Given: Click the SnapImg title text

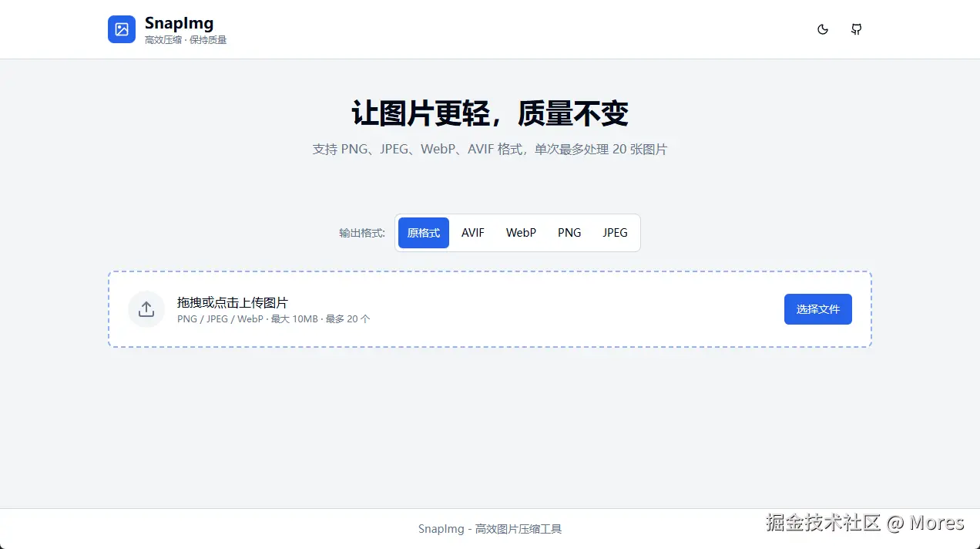Looking at the screenshot, I should pyautogui.click(x=179, y=22).
